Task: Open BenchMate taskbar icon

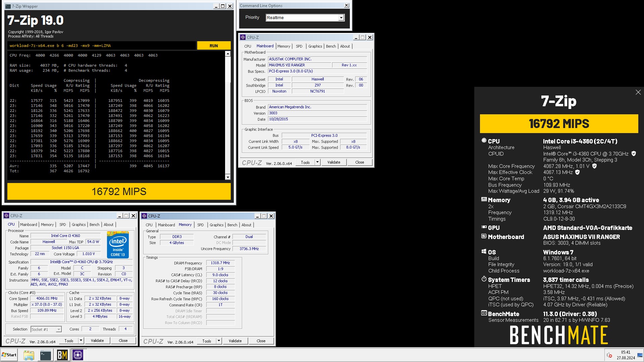Action: click(62, 355)
